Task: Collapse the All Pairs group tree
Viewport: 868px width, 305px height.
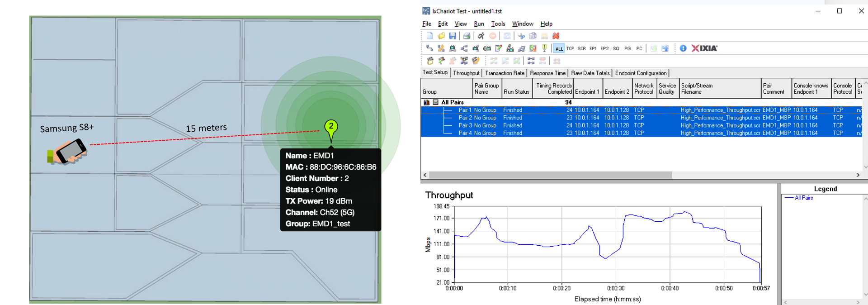Action: pos(435,102)
